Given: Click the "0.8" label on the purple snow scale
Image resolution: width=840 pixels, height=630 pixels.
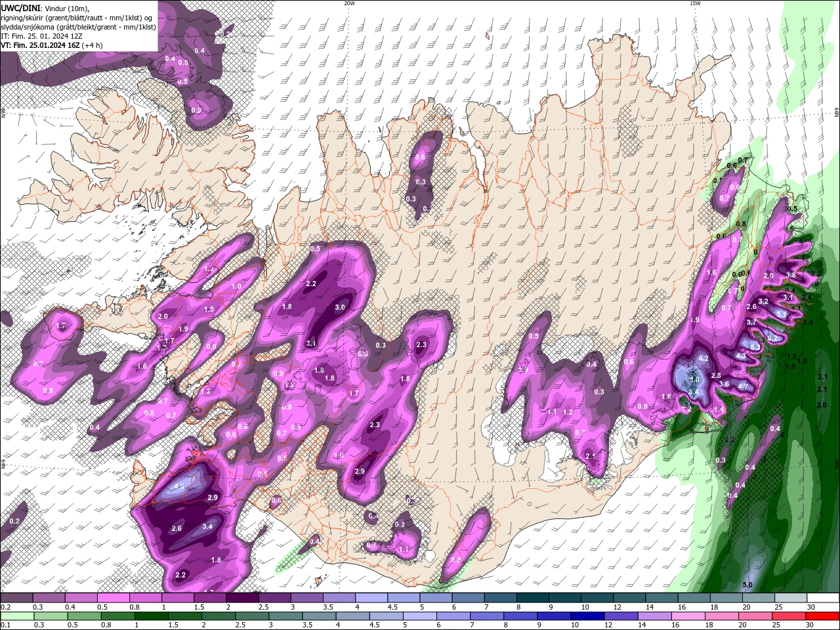Looking at the screenshot, I should point(133,607).
